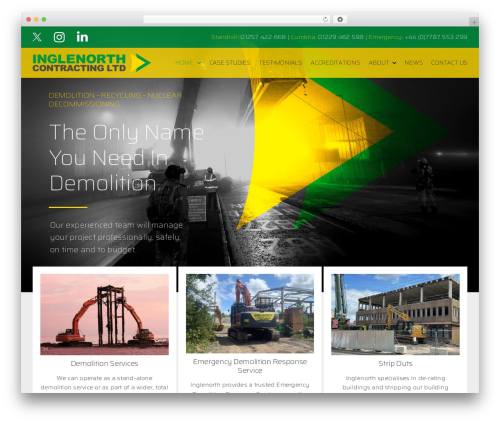Click the 'Demolition - Recycling - Nuclear Decommissioning' tagline
Image resolution: width=500 pixels, height=423 pixels.
point(115,100)
